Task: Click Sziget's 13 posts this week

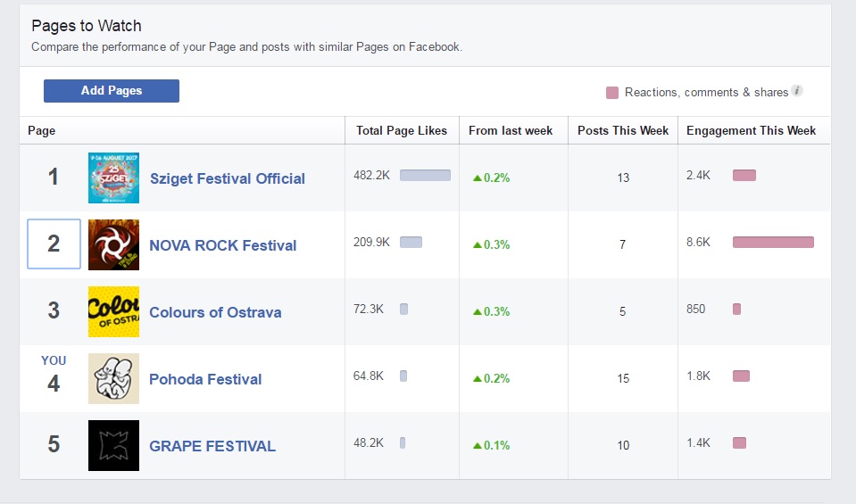Action: tap(623, 178)
